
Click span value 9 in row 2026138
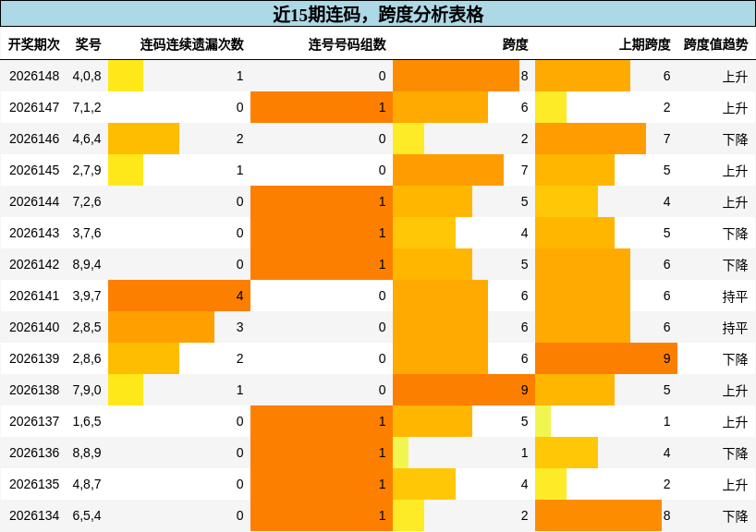point(525,390)
